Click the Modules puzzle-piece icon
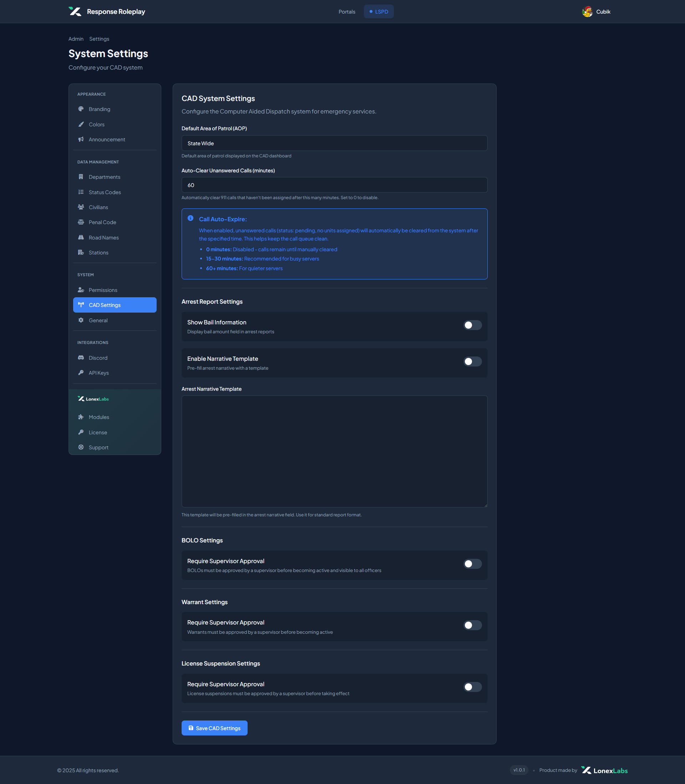This screenshot has height=784, width=685. (x=81, y=417)
